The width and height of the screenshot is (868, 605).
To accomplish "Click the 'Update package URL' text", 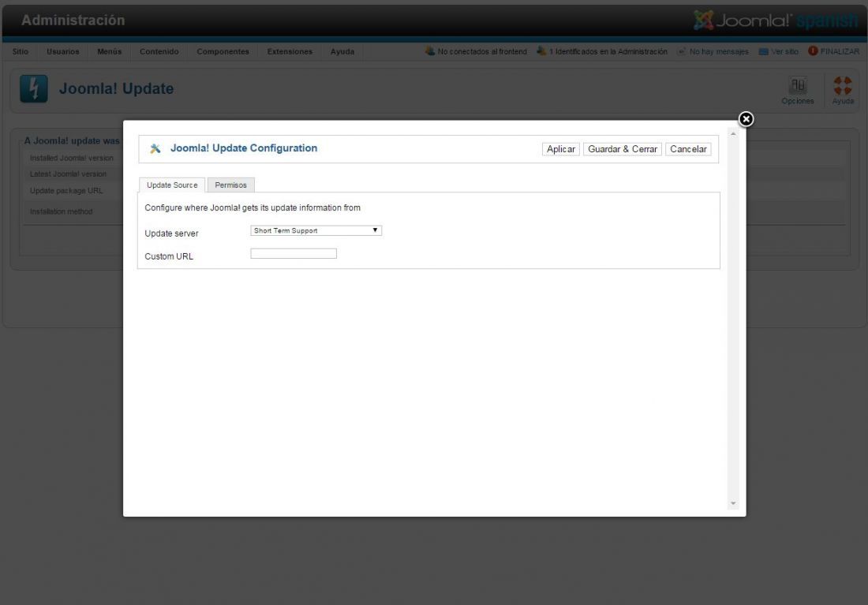I will [66, 190].
